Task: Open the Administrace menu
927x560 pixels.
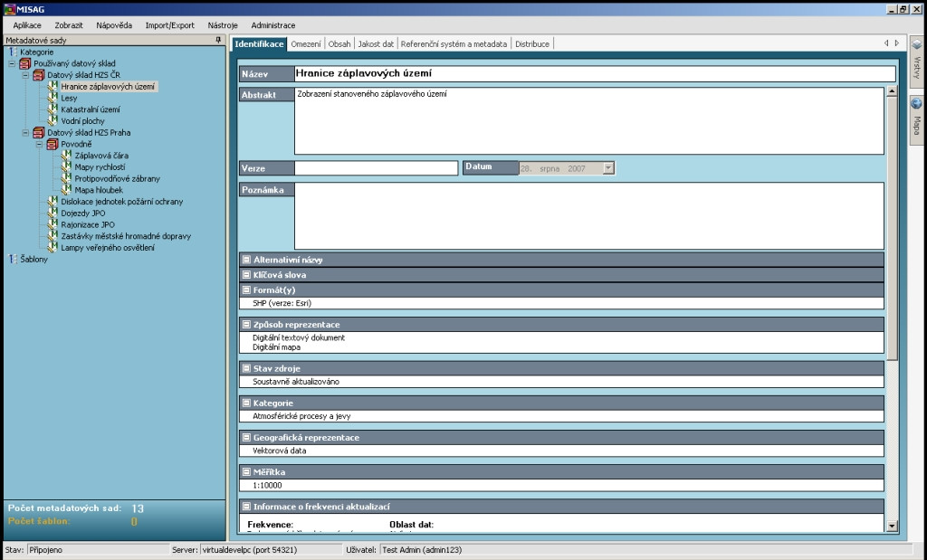Action: (273, 25)
